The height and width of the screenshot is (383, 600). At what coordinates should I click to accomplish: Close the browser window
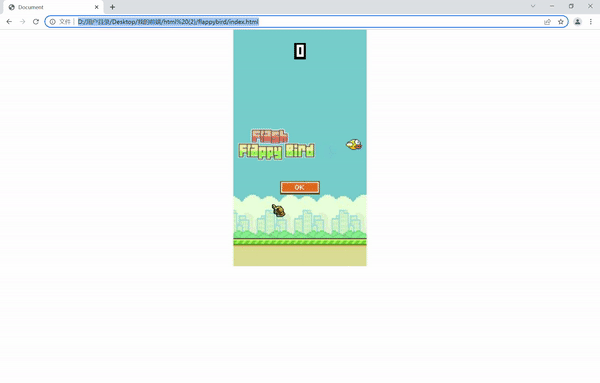pos(590,6)
